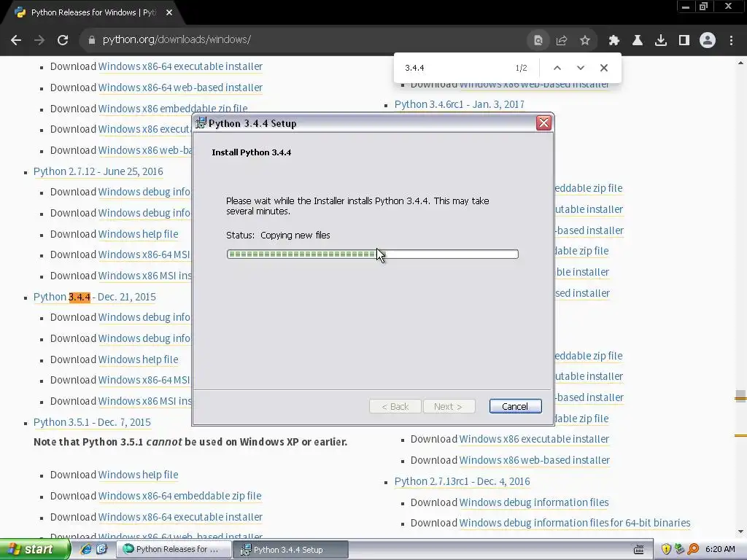747x560 pixels.
Task: Open the profile avatar icon
Action: pos(708,41)
